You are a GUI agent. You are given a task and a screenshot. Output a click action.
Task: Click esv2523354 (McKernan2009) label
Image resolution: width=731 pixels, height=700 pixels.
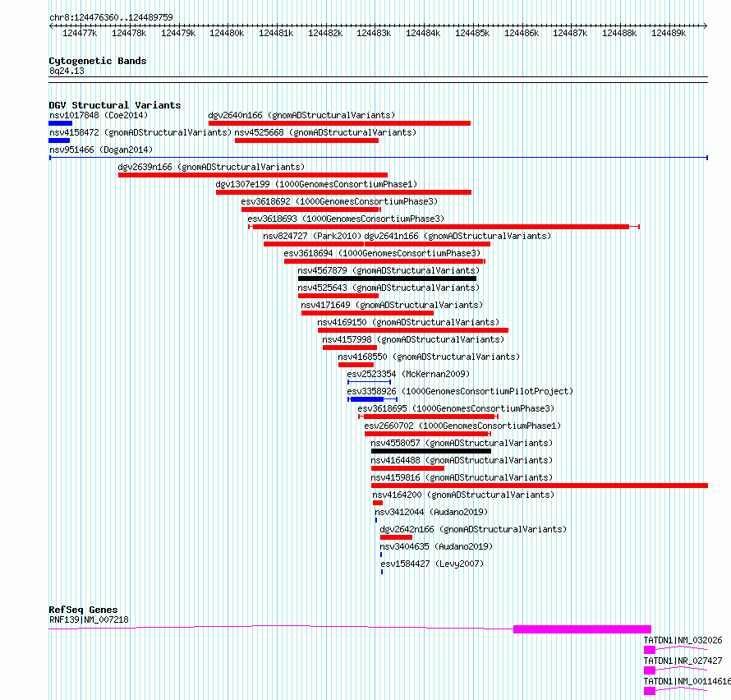pyautogui.click(x=408, y=374)
